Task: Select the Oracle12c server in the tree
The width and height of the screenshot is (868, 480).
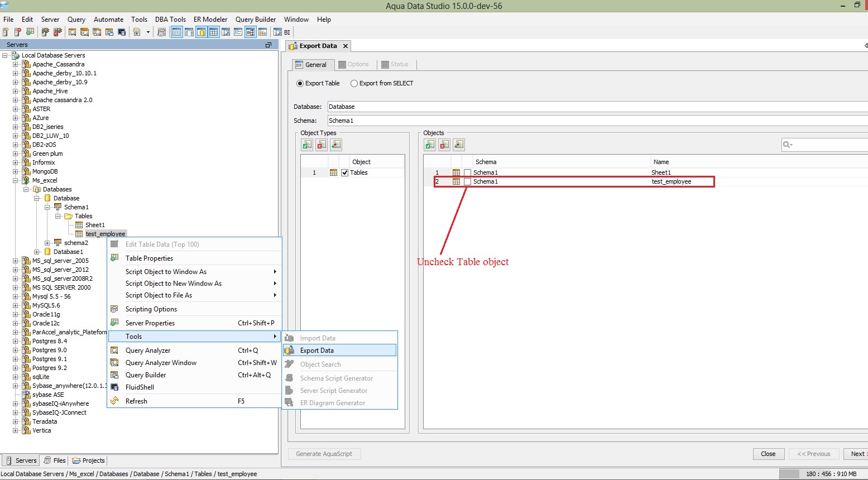Action: 46,323
